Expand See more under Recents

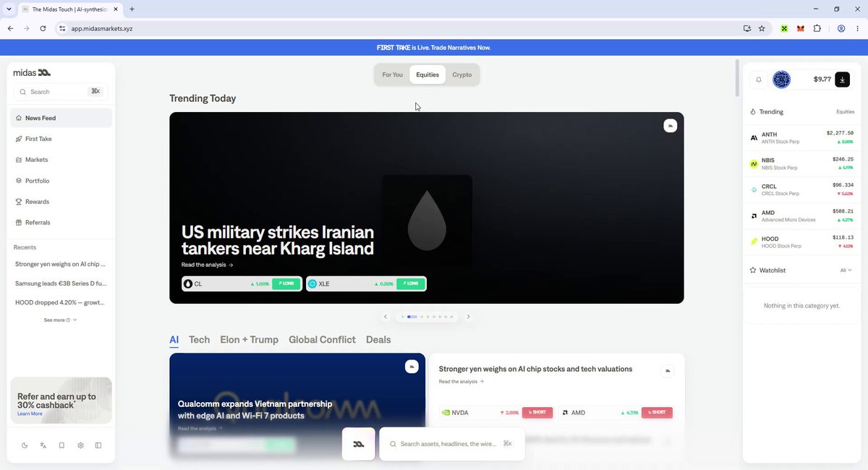coord(60,320)
